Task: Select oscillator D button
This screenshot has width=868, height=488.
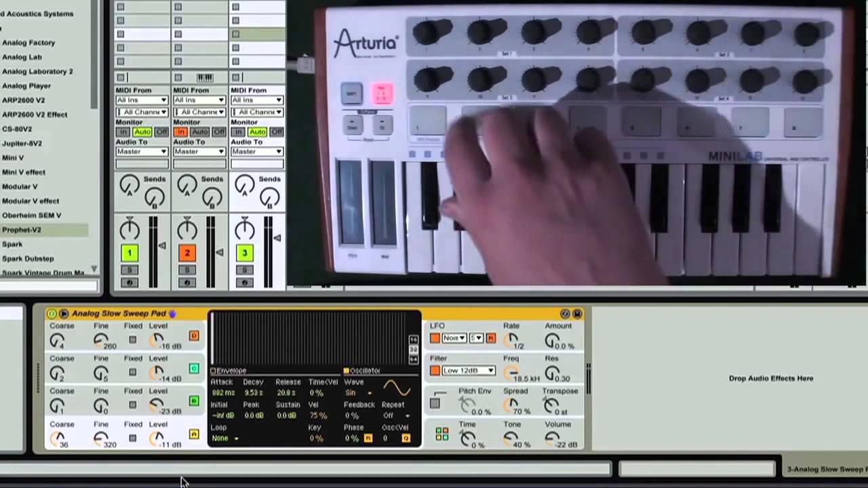Action: [x=194, y=336]
